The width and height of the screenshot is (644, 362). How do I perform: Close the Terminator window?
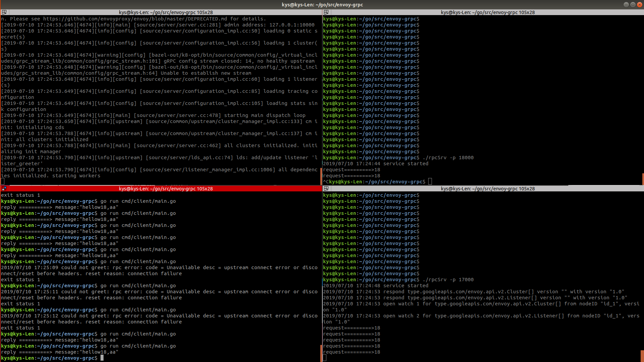(639, 4)
